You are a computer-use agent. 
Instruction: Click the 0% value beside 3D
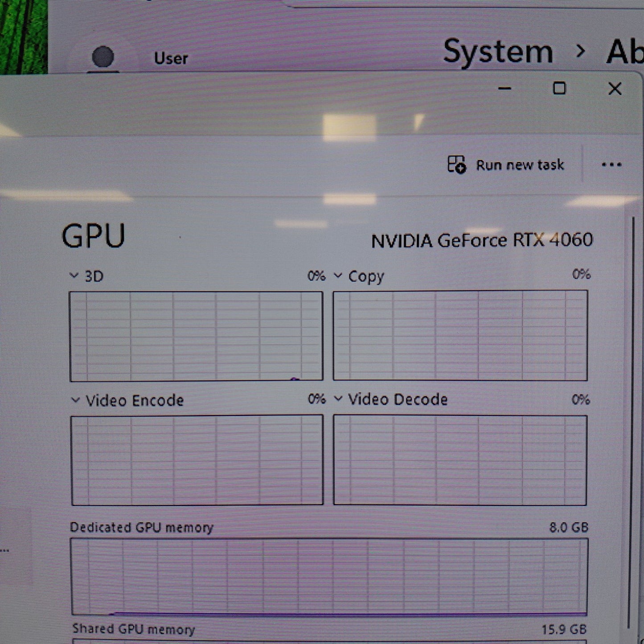(x=316, y=276)
